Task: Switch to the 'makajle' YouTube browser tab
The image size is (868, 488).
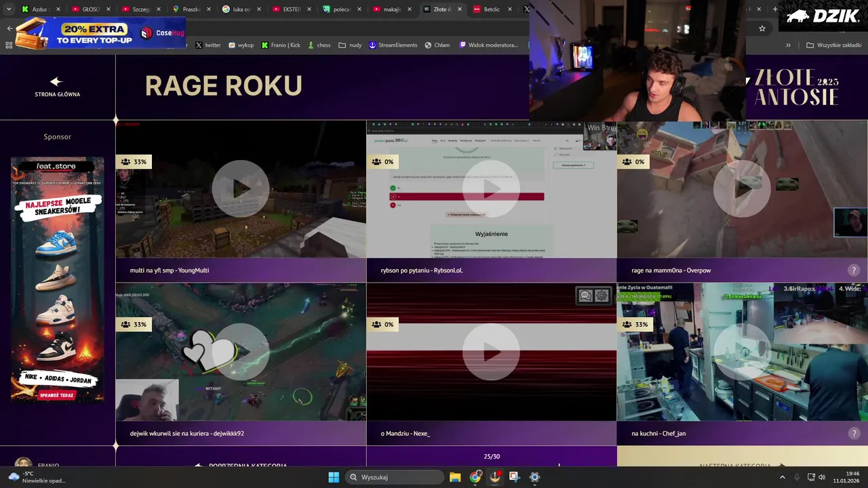Action: click(392, 9)
